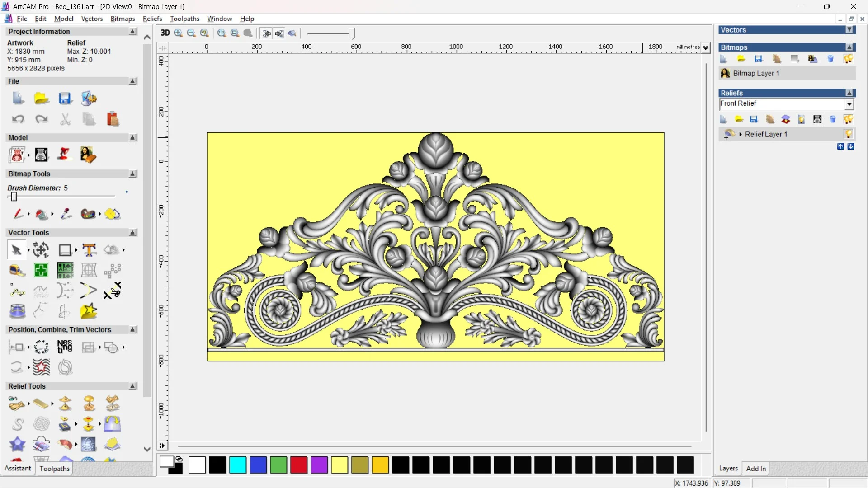This screenshot has height=488, width=868.
Task: Open the Nesting vectors tool
Action: pos(65,347)
